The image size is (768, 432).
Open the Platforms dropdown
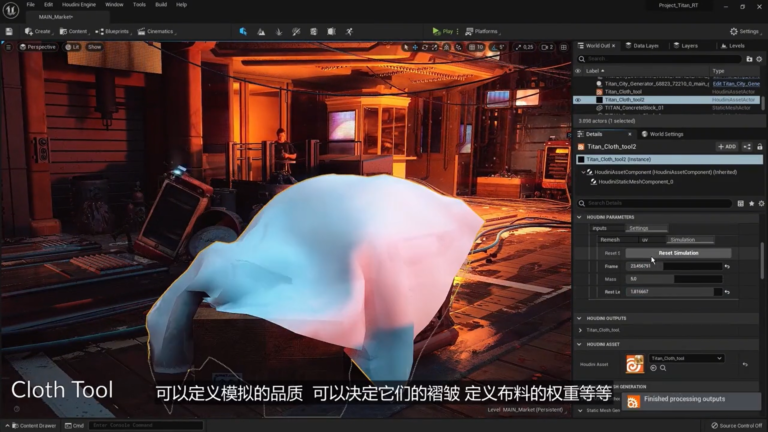point(482,31)
